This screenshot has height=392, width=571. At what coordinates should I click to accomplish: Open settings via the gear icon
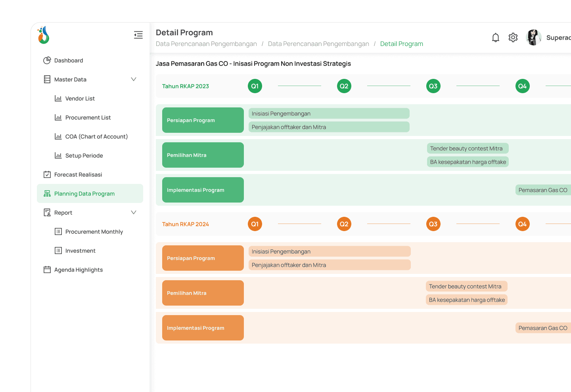pos(513,37)
